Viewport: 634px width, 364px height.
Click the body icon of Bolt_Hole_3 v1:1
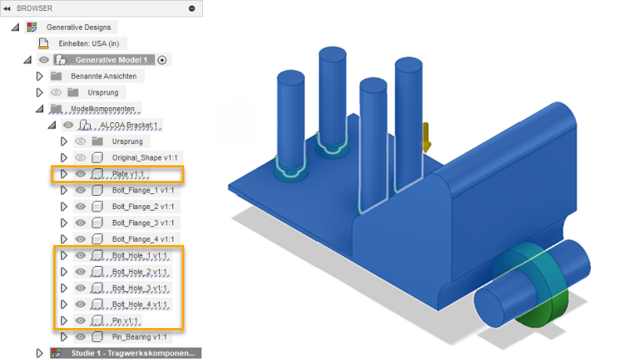[97, 288]
